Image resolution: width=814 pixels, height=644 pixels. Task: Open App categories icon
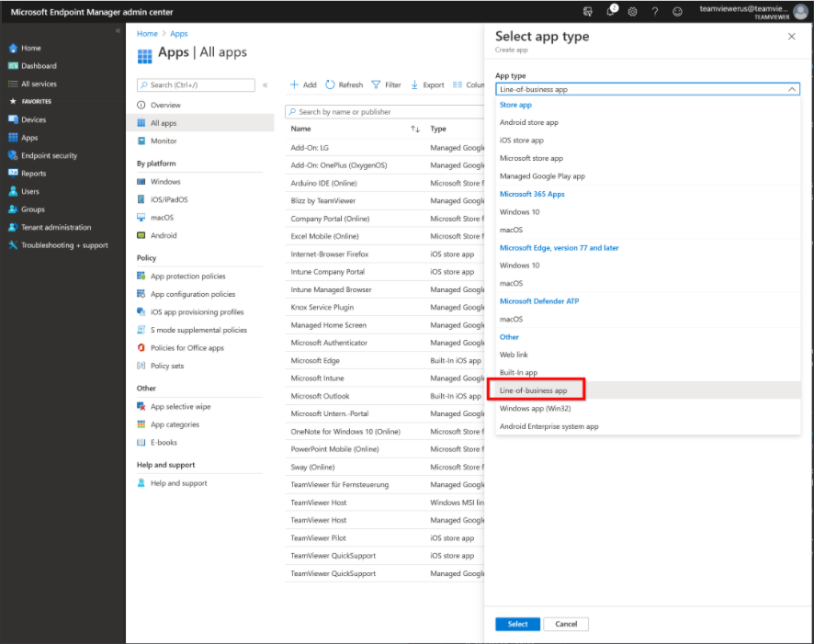141,424
